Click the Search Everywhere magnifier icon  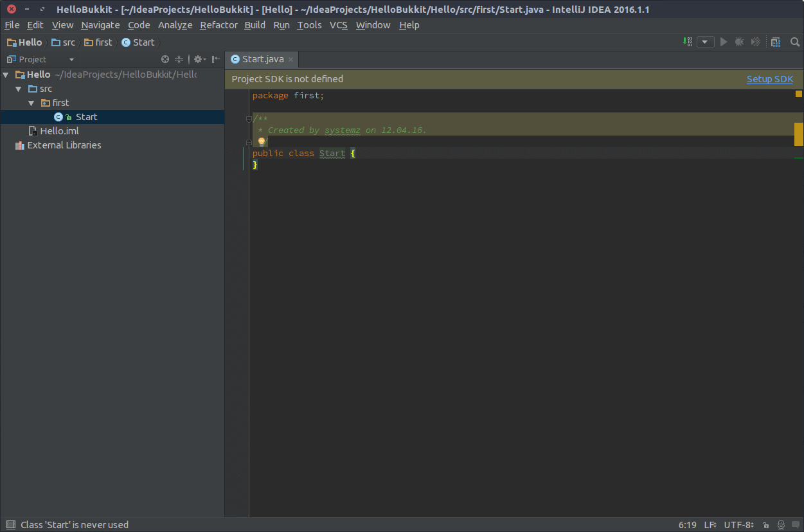(795, 42)
